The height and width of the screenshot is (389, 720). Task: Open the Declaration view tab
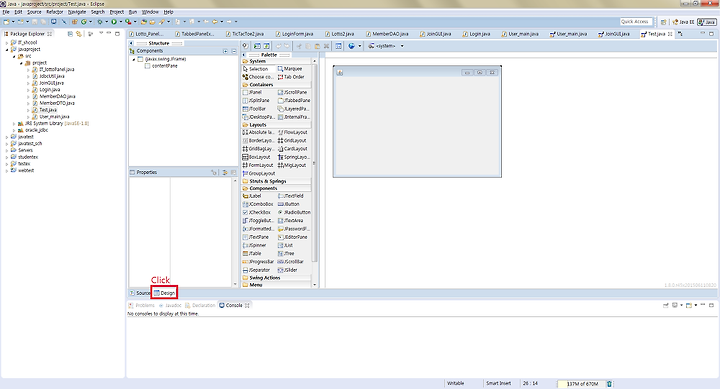click(200, 305)
